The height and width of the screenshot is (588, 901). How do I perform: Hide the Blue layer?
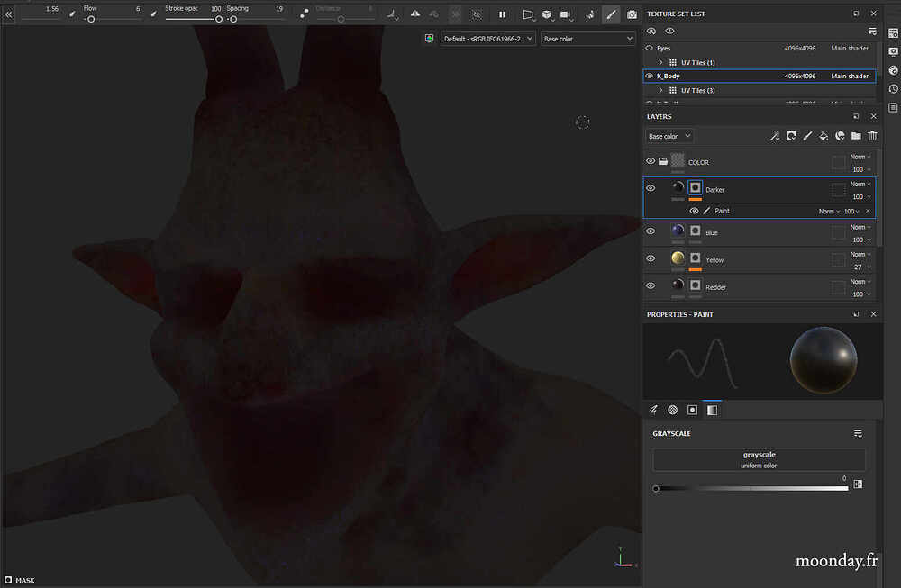[651, 231]
